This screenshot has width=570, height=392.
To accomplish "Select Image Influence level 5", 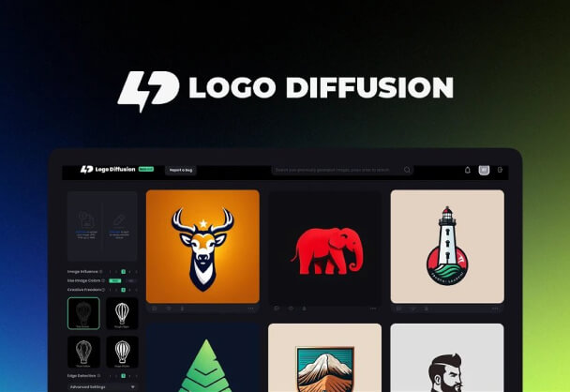I will (x=136, y=272).
